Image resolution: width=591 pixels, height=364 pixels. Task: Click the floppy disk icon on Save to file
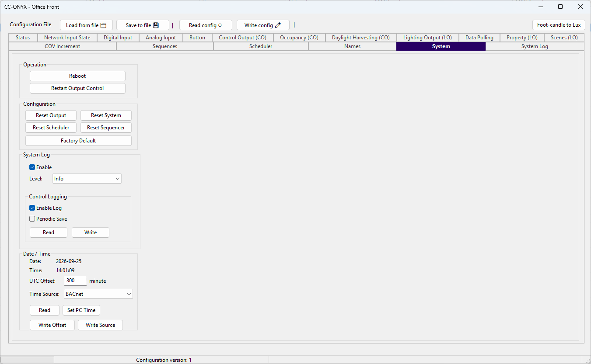click(x=156, y=25)
